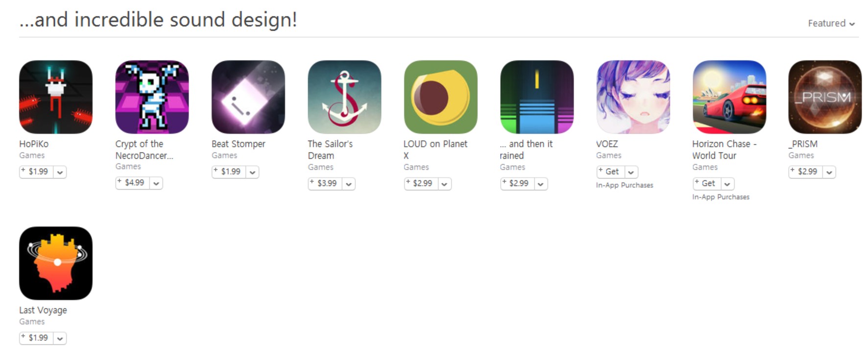
Task: Open '... and then it rained' icon
Action: (x=537, y=97)
